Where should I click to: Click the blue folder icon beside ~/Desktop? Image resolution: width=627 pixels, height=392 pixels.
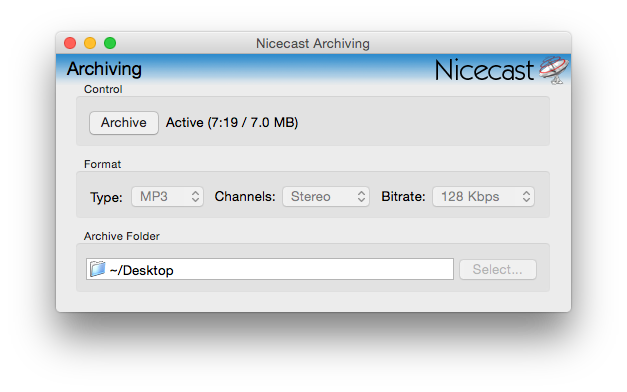(97, 269)
